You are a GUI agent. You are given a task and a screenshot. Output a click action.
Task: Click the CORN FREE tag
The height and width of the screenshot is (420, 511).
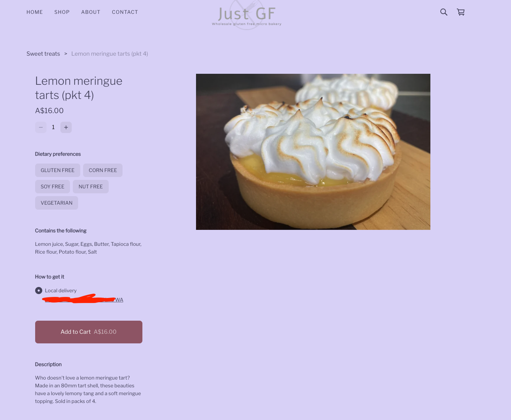pyautogui.click(x=103, y=170)
